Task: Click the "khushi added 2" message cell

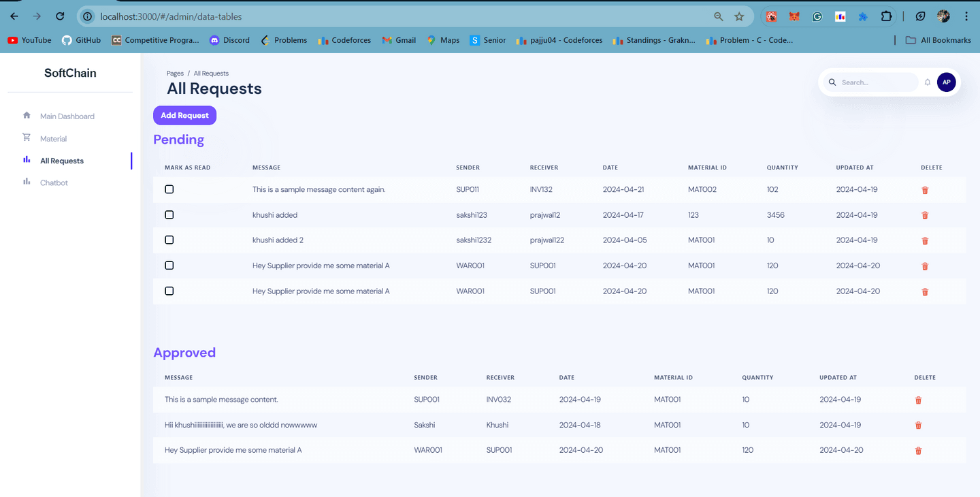Action: click(x=278, y=240)
